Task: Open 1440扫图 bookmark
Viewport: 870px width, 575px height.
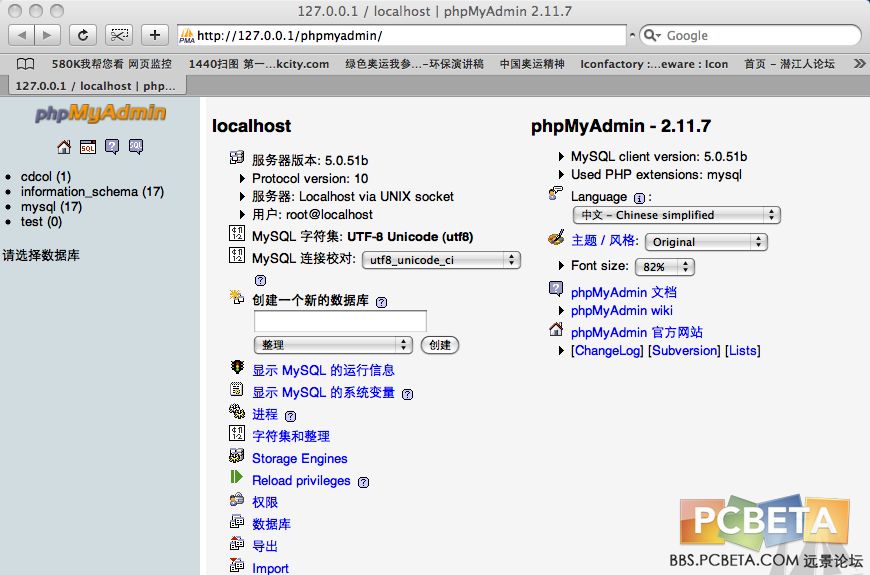Action: click(259, 64)
